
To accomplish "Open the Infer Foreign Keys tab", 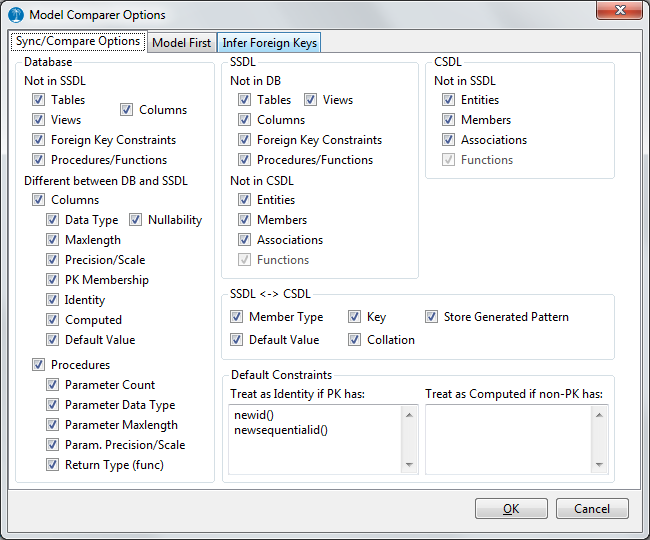I will pos(270,42).
